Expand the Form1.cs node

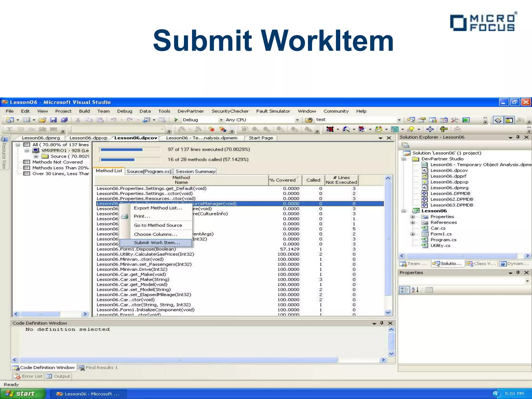click(x=413, y=234)
